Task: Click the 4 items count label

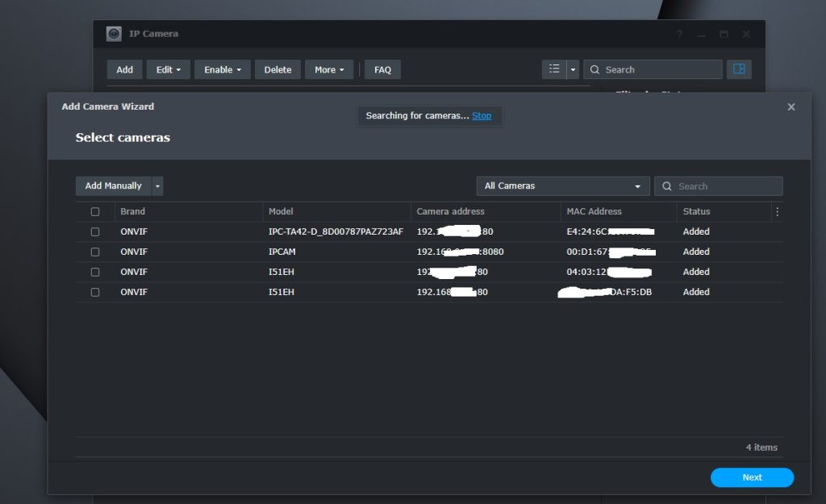Action: [761, 447]
